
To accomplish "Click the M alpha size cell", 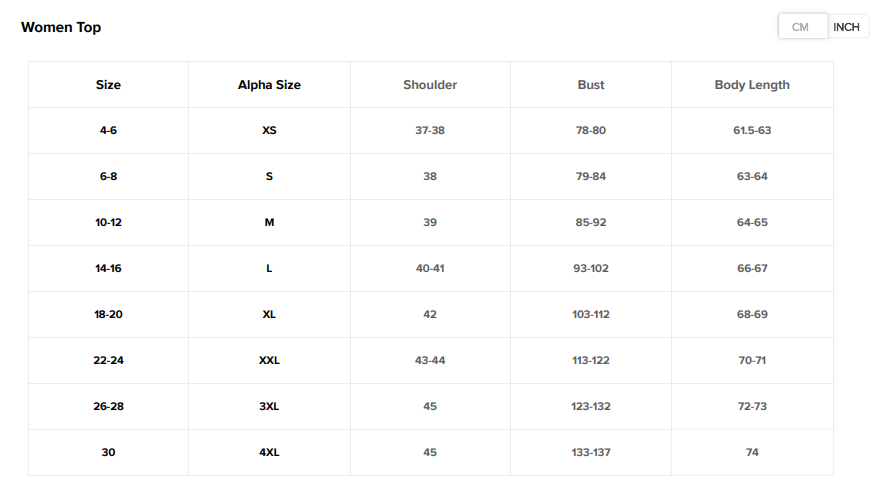I will [x=269, y=223].
